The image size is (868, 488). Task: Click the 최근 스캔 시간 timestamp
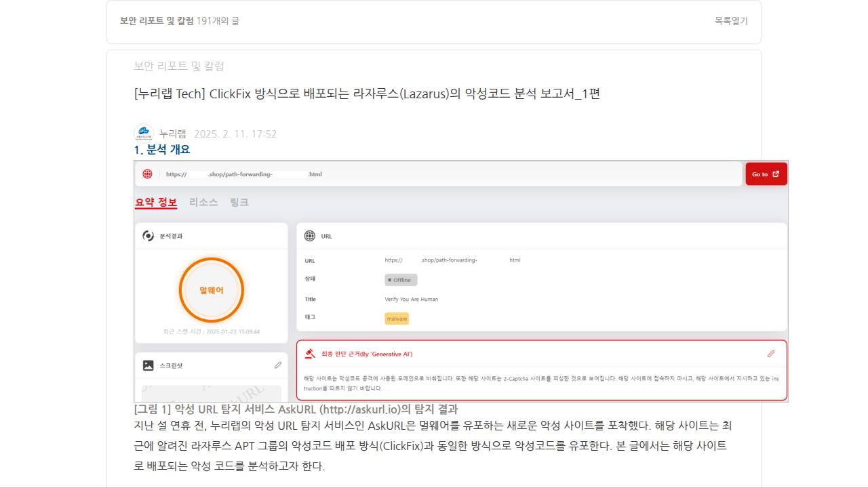[x=211, y=332]
